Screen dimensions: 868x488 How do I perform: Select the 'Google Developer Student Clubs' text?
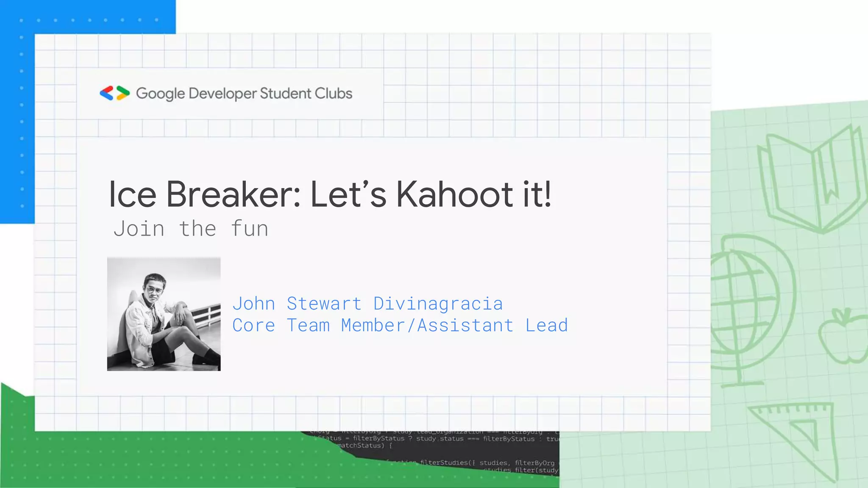[x=244, y=94]
